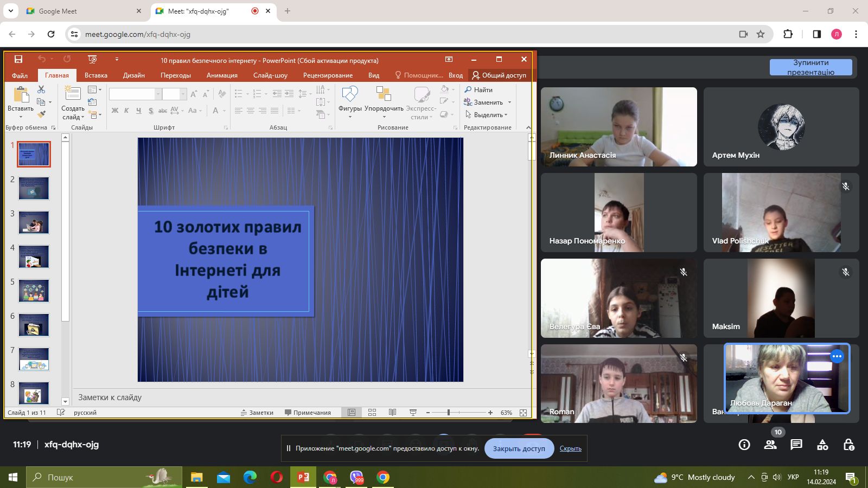Screen dimensions: 868x488
Task: Select slide 5 thumbnail in panel
Action: (x=34, y=291)
